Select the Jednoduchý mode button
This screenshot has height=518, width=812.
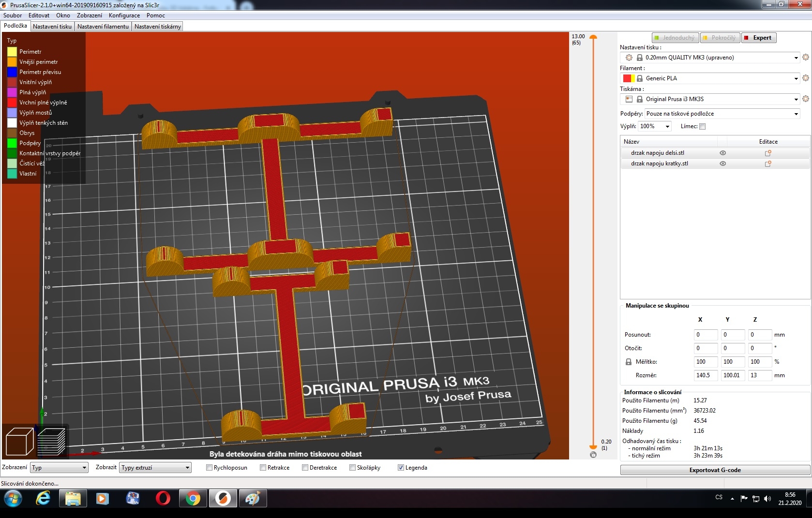click(675, 38)
